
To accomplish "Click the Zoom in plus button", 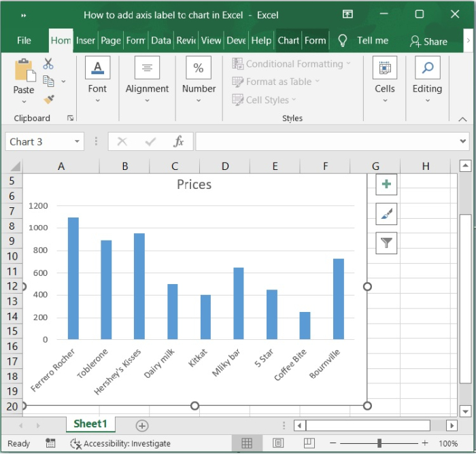I will click(x=425, y=443).
